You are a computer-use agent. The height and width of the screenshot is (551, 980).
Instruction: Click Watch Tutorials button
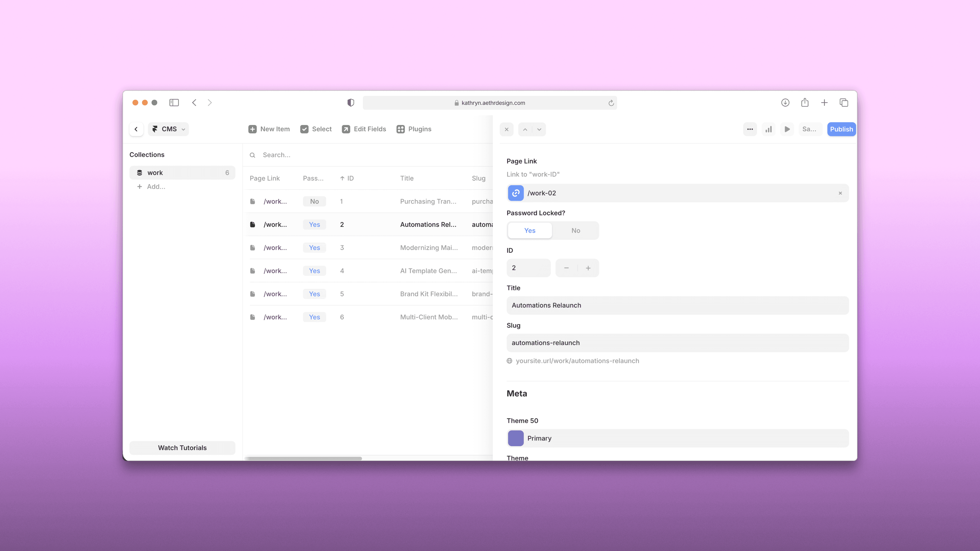coord(182,448)
